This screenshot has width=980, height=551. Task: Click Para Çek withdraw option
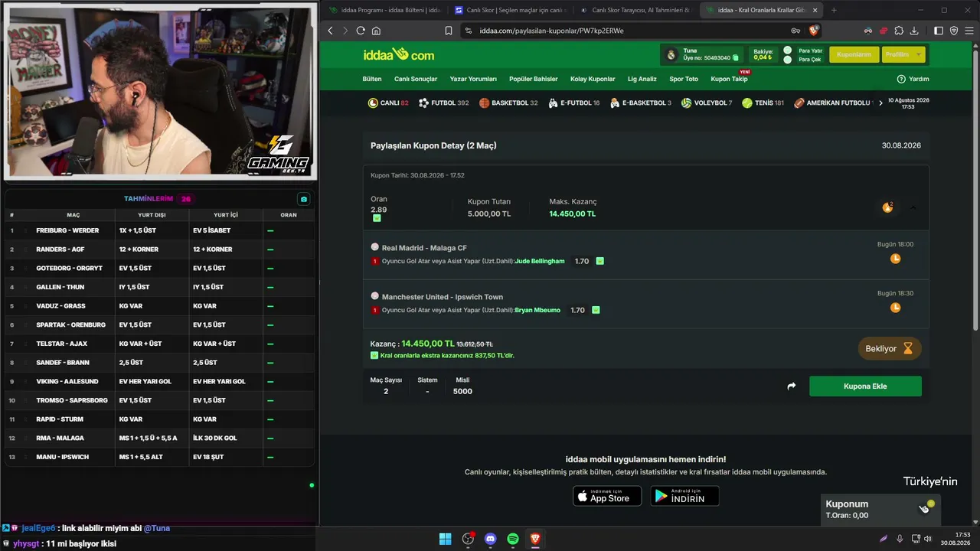(802, 59)
